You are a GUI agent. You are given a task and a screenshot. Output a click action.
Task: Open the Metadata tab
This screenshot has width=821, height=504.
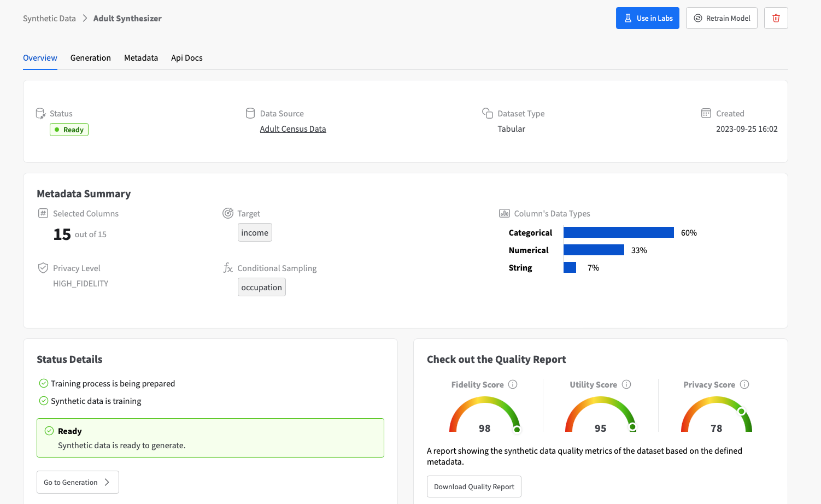[x=141, y=58]
